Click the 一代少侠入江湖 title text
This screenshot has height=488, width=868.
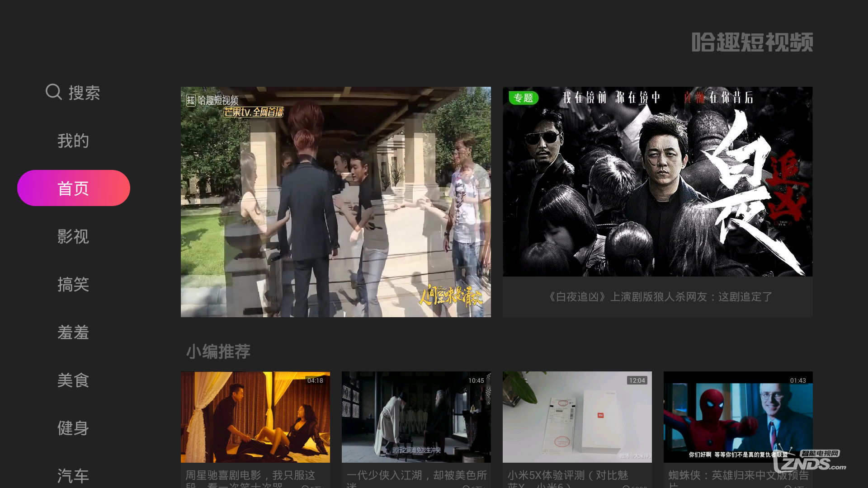click(x=417, y=479)
